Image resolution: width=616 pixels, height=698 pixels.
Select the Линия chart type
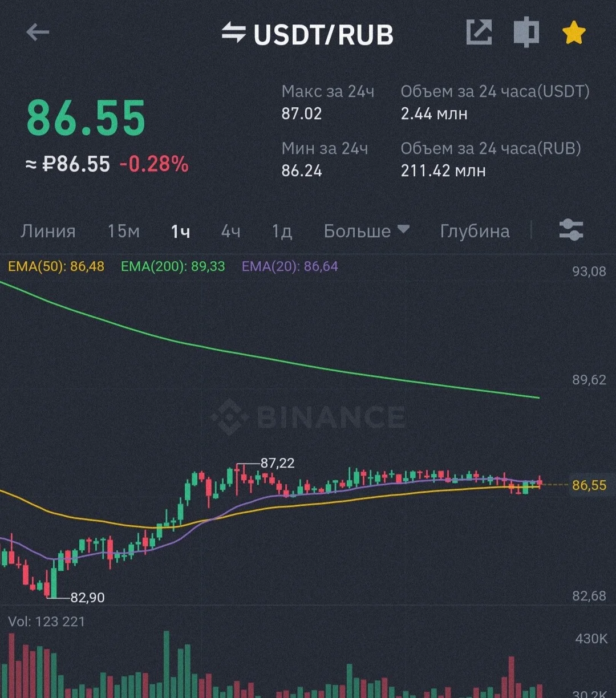(48, 231)
